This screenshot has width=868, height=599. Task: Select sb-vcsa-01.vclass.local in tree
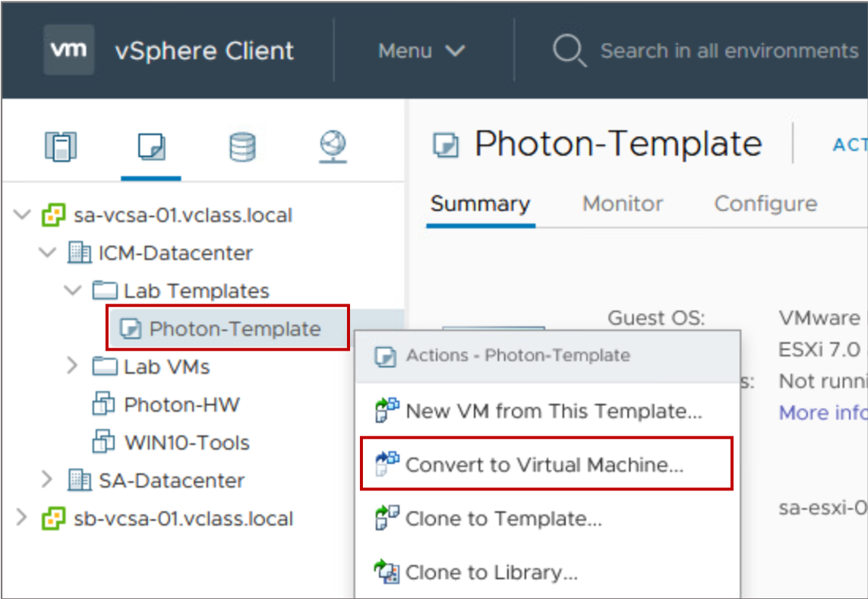183,519
